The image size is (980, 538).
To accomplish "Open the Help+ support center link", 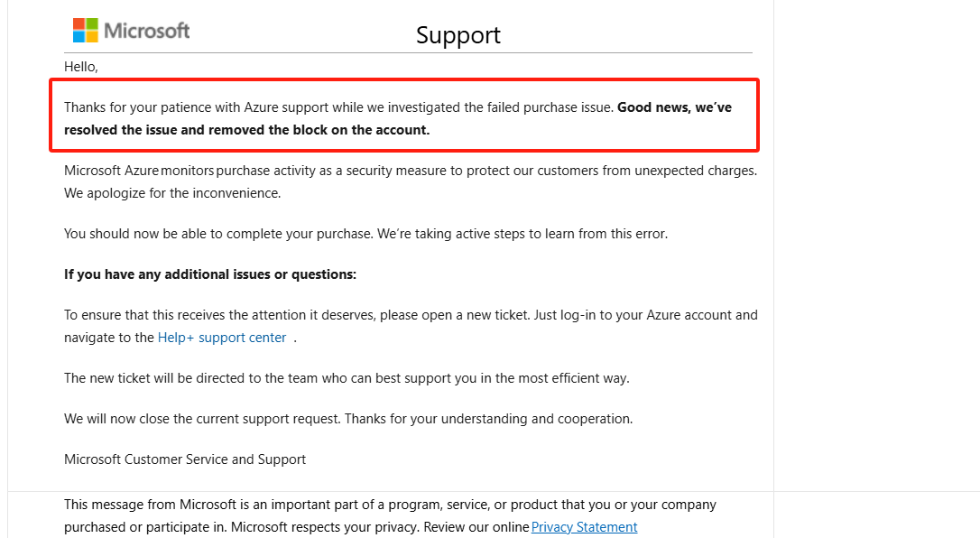I will 222,338.
